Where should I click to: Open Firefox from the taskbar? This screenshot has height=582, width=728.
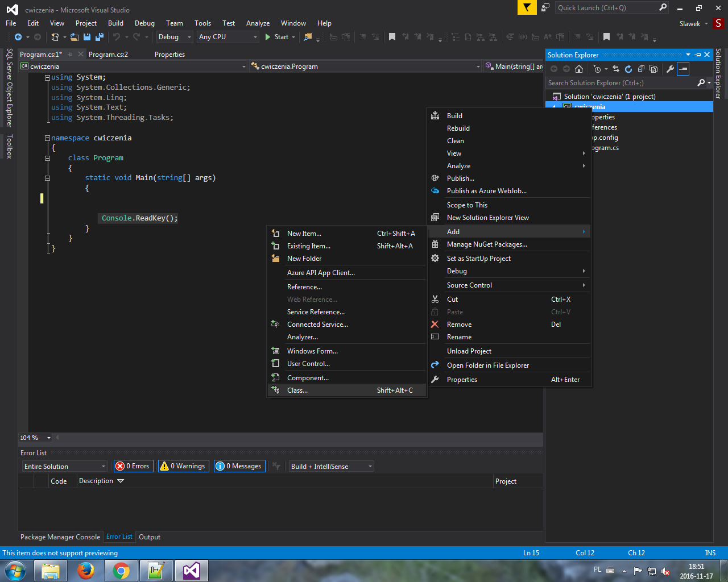[x=86, y=571]
